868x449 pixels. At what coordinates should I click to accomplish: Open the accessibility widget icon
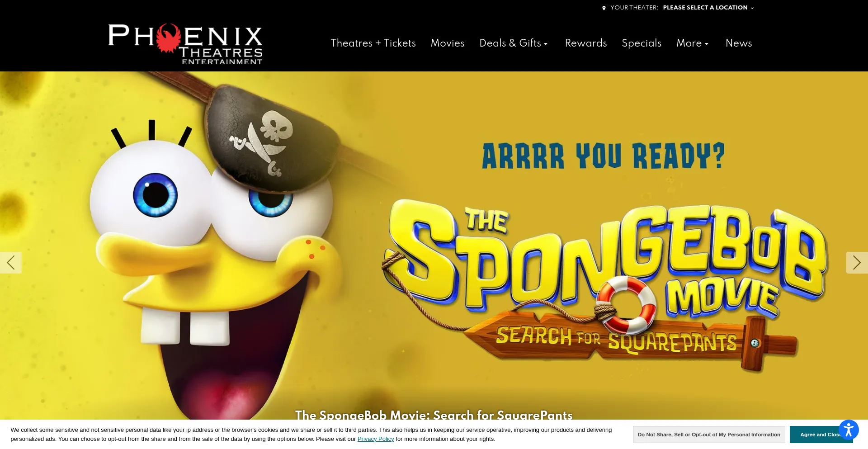click(x=849, y=430)
